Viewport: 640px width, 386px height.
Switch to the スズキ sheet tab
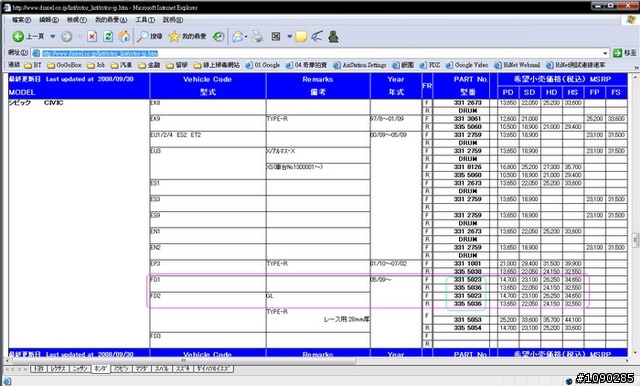tap(182, 369)
